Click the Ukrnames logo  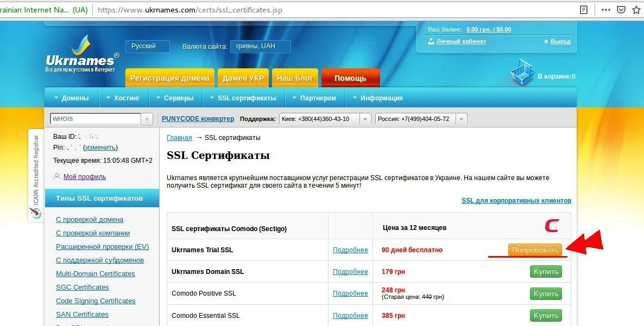click(82, 55)
